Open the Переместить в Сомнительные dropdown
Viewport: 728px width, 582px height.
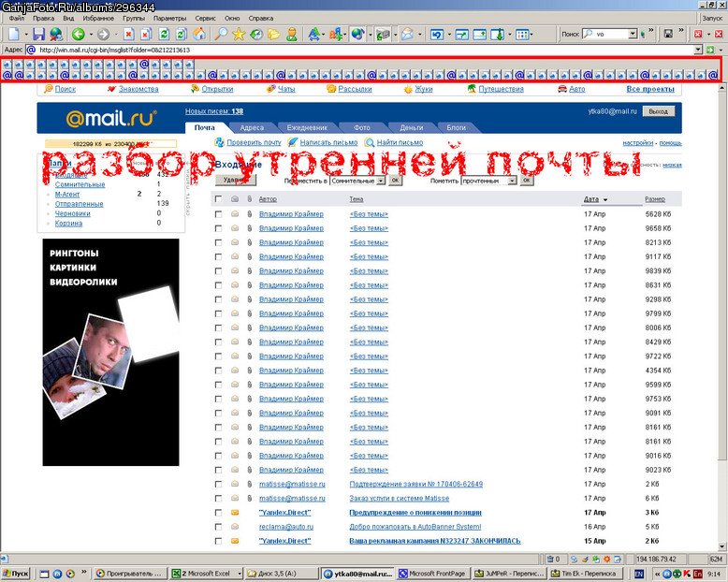tap(357, 181)
